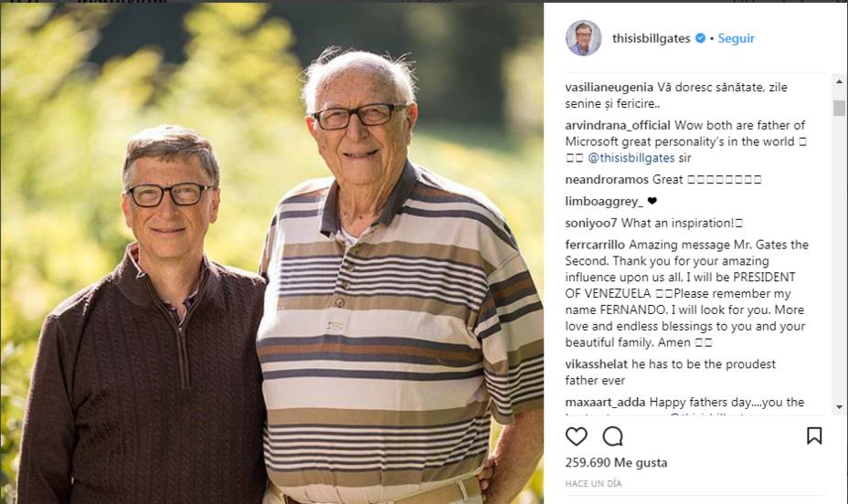
Task: Click the scroll down arrow of the comments
Action: 839,407
